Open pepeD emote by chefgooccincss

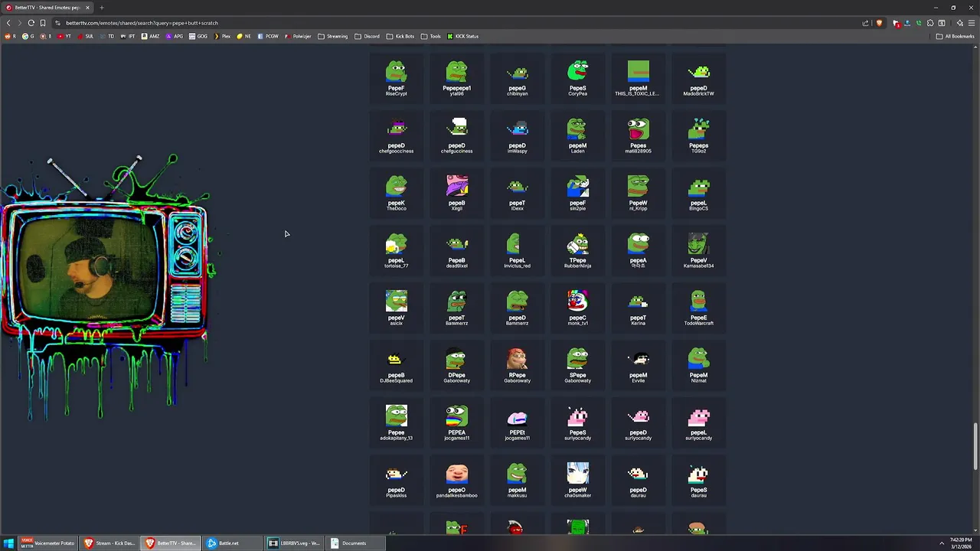(396, 135)
